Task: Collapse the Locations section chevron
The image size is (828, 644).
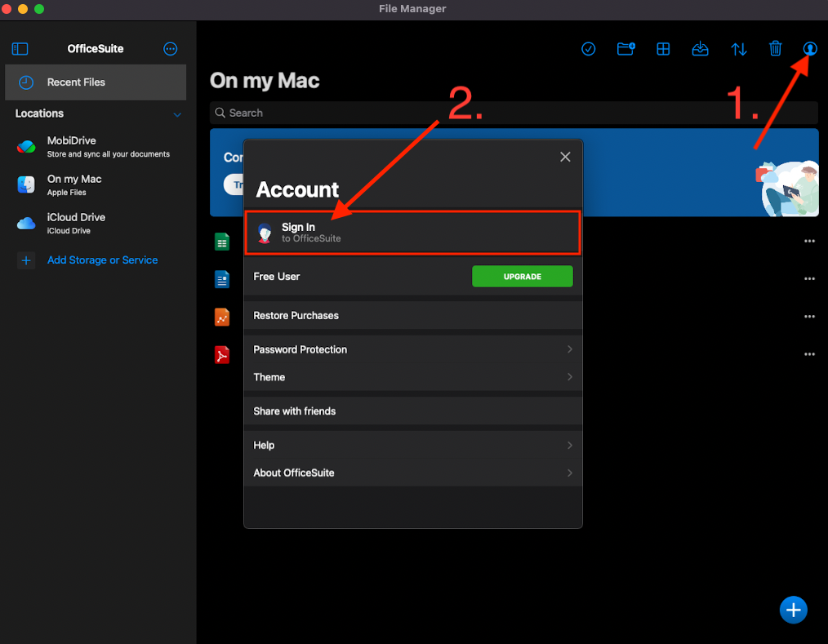Action: tap(177, 114)
